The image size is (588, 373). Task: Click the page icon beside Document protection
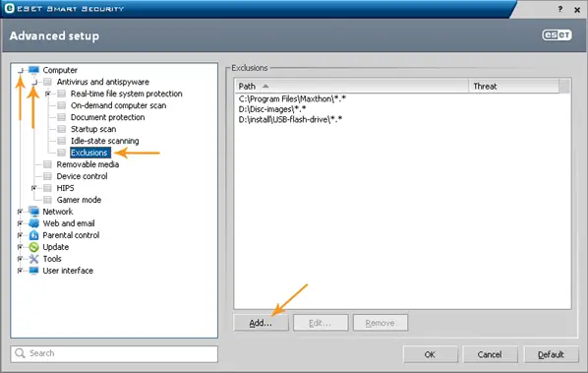click(62, 117)
